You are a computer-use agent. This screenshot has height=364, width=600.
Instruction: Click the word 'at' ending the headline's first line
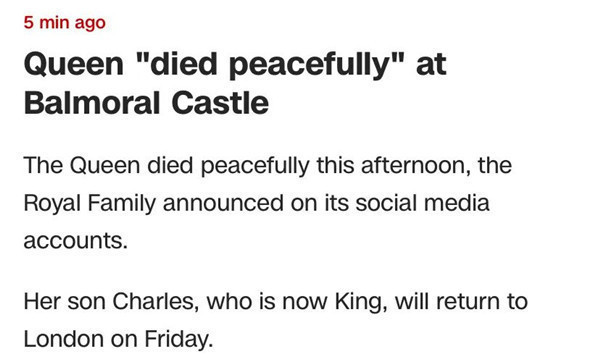coord(431,65)
